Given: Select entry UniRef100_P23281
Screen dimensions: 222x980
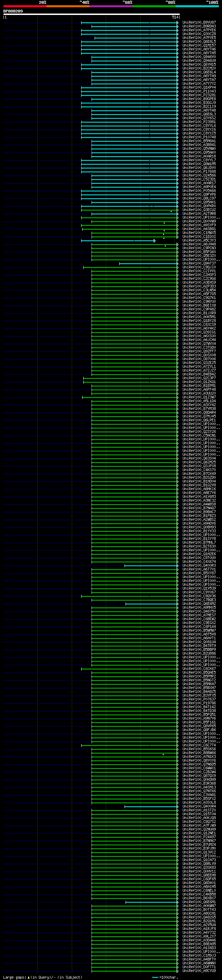Looking at the screenshot, I should [x=199, y=95].
